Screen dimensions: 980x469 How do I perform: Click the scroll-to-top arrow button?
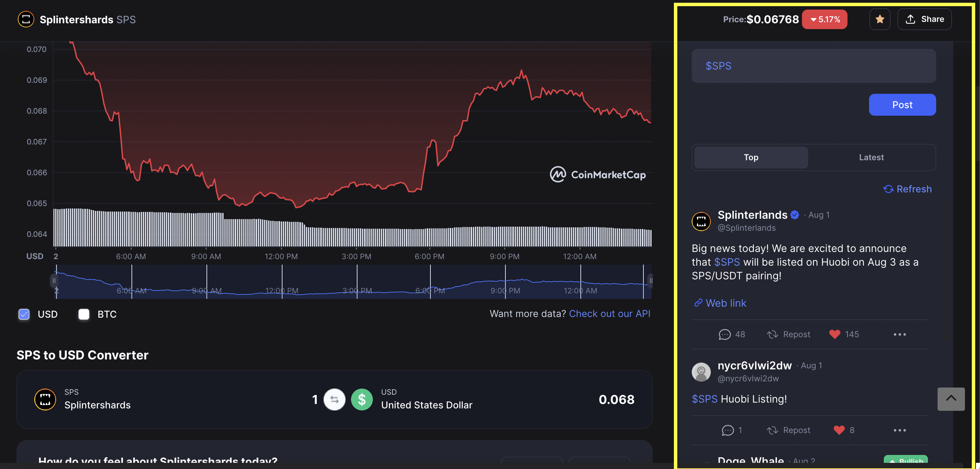tap(951, 398)
